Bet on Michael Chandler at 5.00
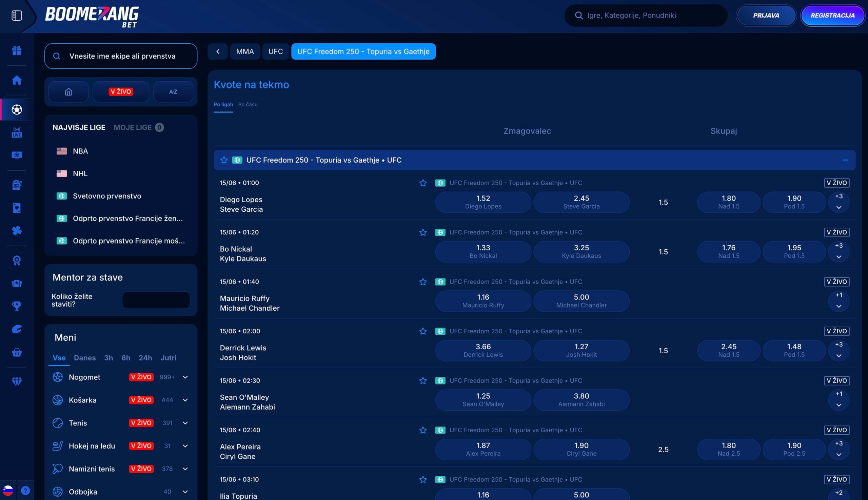The image size is (868, 500). pyautogui.click(x=581, y=301)
